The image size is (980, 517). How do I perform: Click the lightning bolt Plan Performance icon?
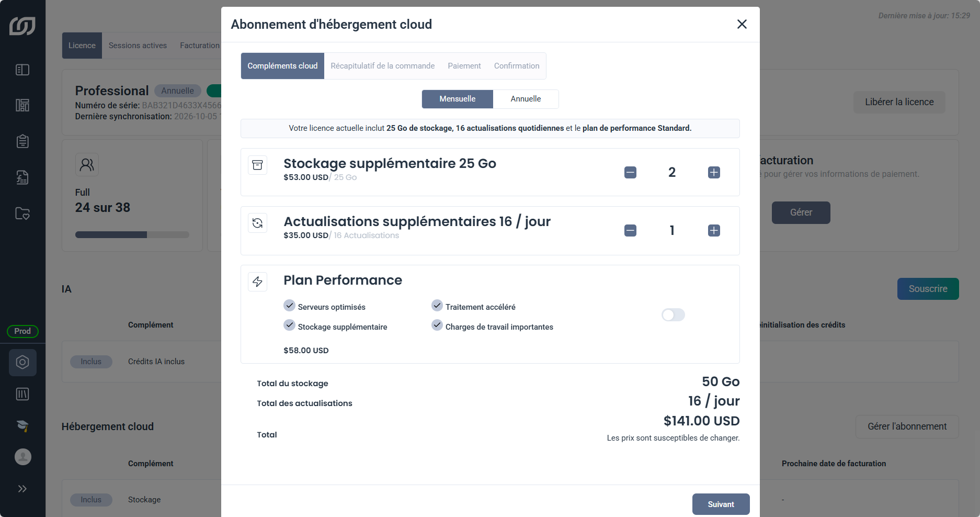(x=257, y=282)
